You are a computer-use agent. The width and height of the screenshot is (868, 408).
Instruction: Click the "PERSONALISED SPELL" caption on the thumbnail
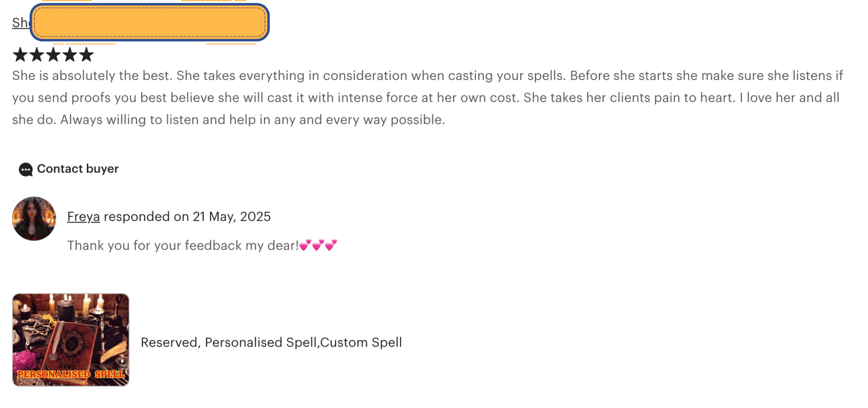click(x=71, y=374)
